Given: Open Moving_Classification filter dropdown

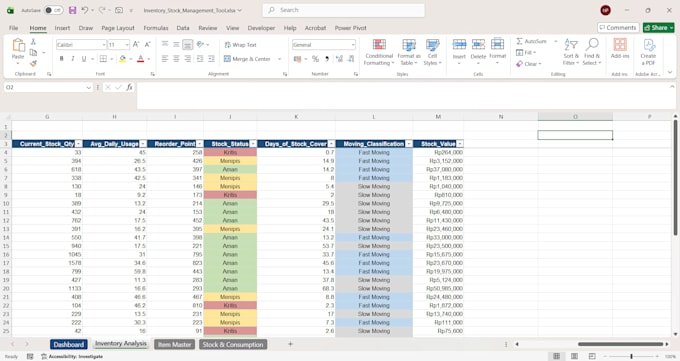Looking at the screenshot, I should (x=409, y=144).
